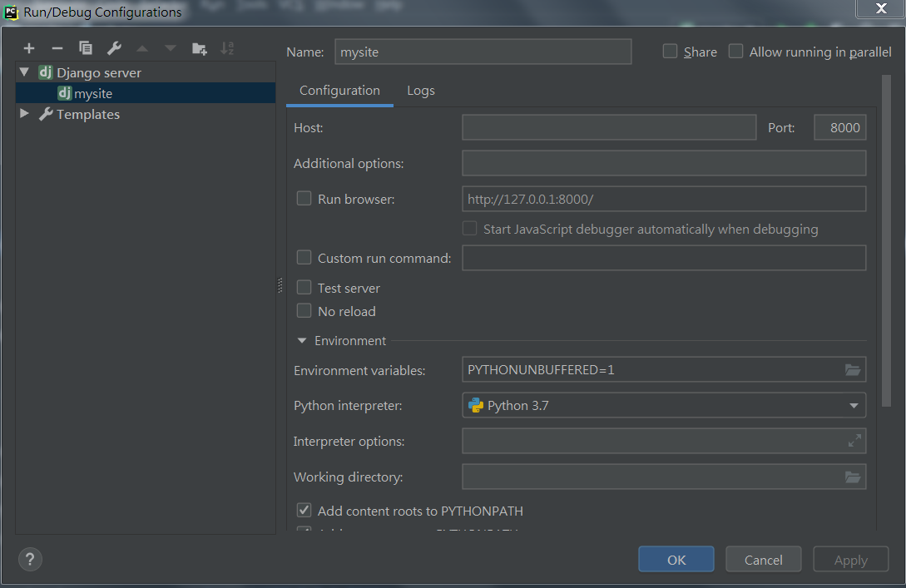Select the Django server tree label
This screenshot has height=588, width=906.
pyautogui.click(x=99, y=73)
